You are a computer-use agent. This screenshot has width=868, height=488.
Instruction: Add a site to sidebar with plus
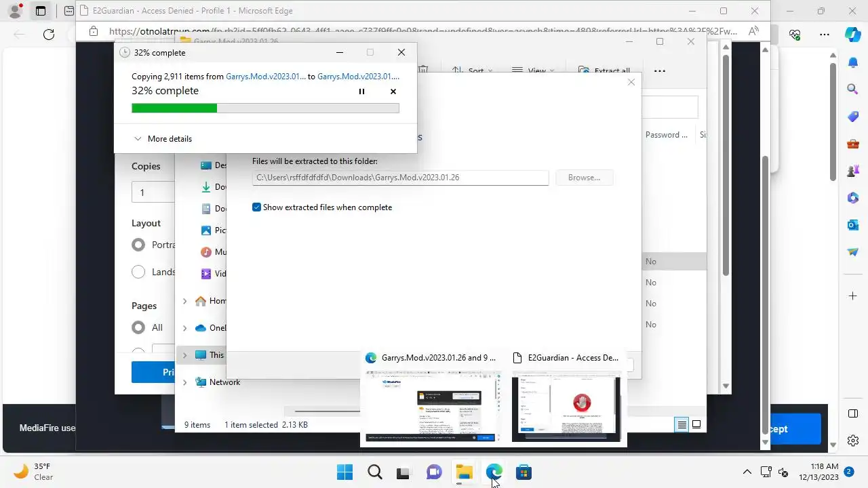point(853,296)
